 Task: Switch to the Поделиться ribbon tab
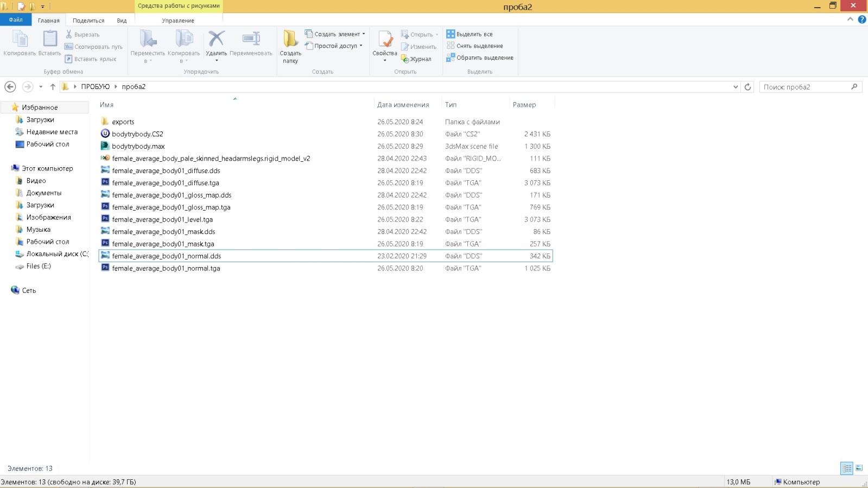click(88, 20)
